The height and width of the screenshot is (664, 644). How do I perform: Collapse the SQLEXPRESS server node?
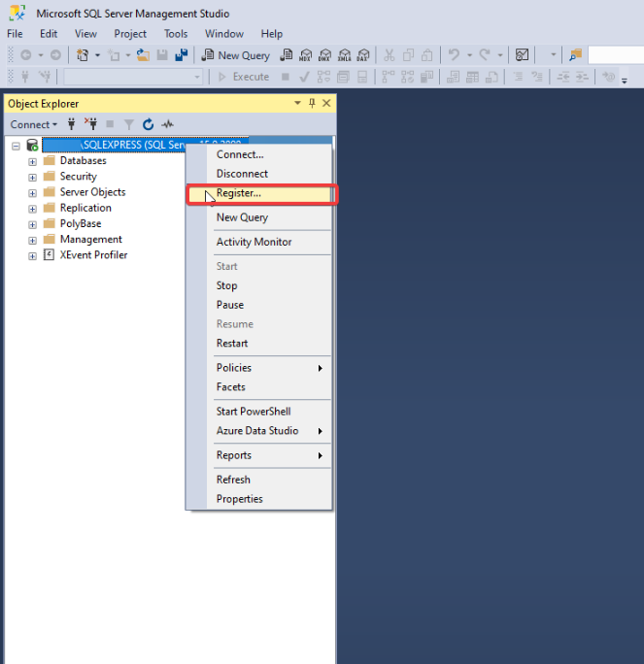(16, 146)
